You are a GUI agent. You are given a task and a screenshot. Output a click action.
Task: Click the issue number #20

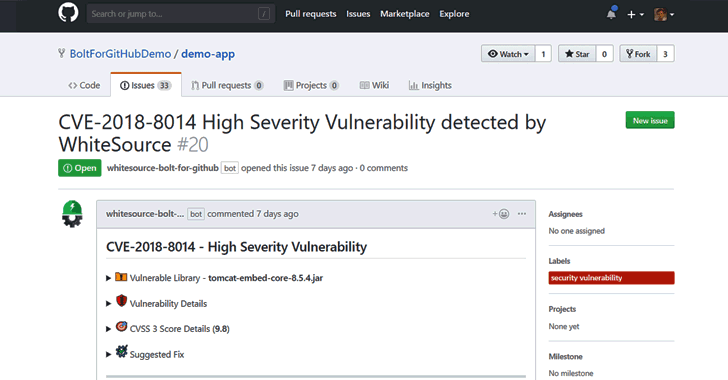193,144
